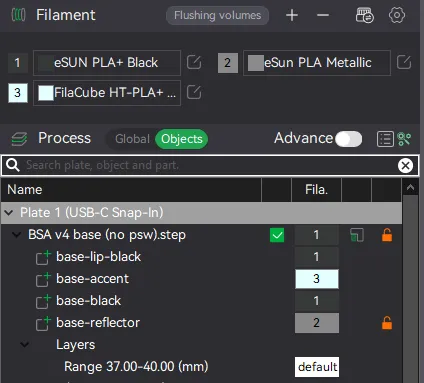Clear the search field with X button
424x383 pixels.
tap(405, 165)
